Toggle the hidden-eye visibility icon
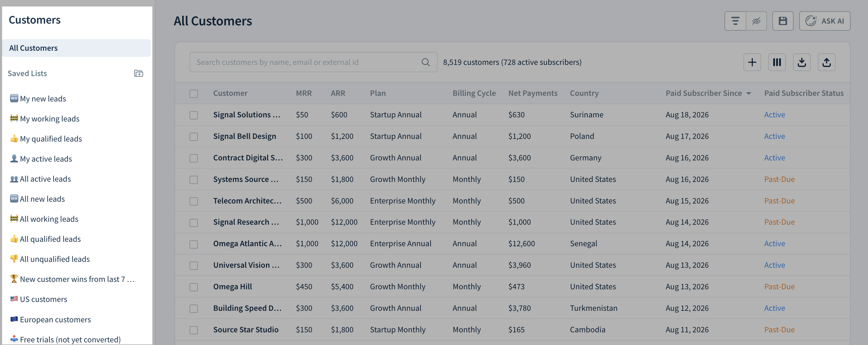This screenshot has height=345, width=868. coord(756,21)
